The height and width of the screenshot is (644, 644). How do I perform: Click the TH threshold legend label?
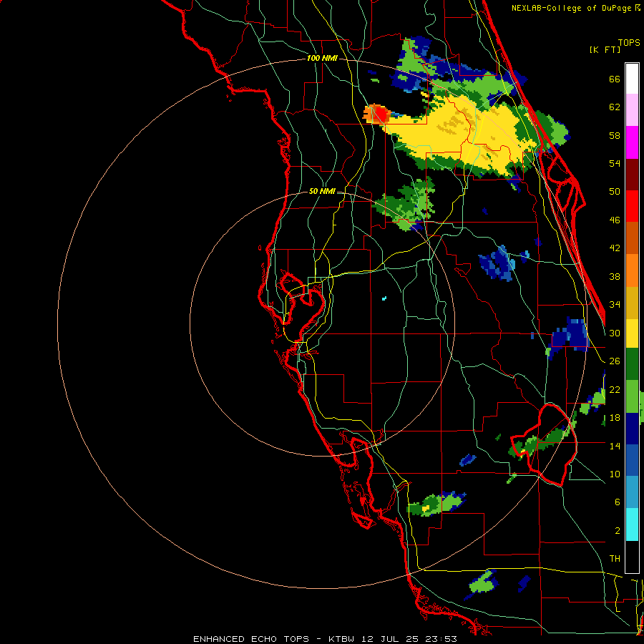click(615, 559)
